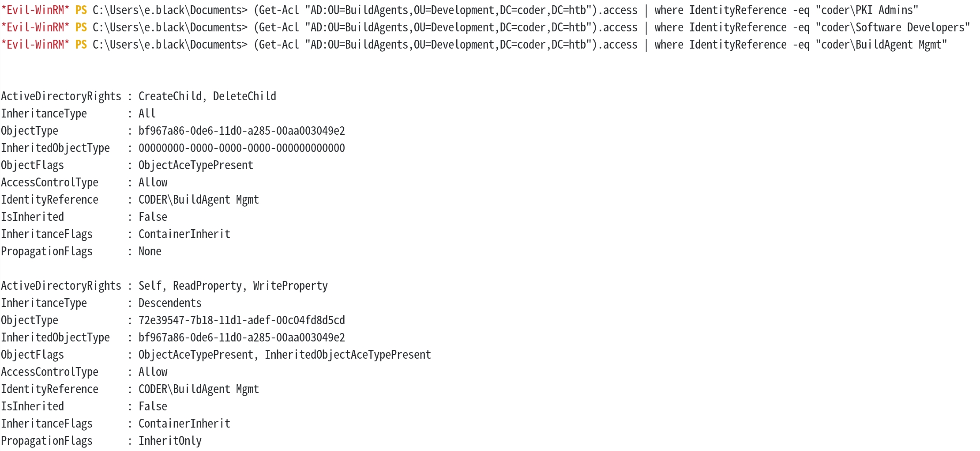This screenshot has width=980, height=451.
Task: Click the Descendents InheritanceType value
Action: (x=170, y=303)
